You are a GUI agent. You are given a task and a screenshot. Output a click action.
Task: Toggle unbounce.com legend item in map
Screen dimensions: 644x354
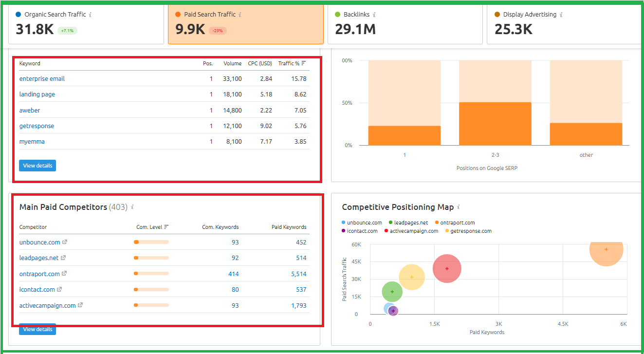pos(362,223)
